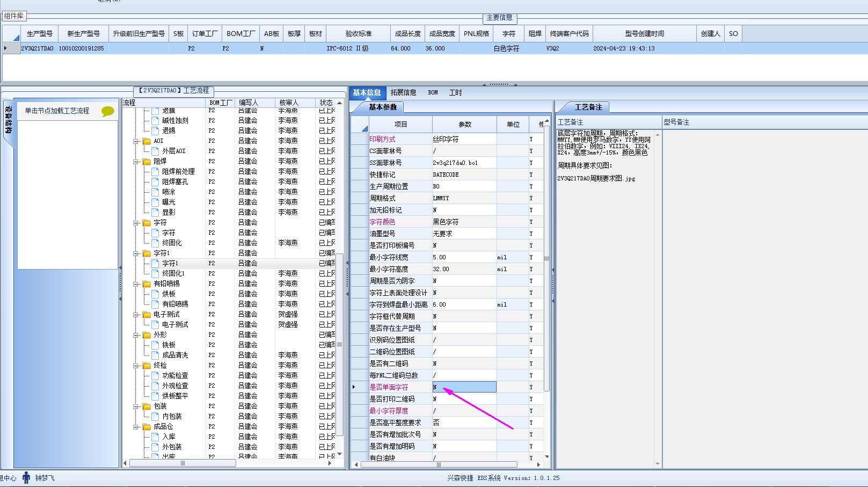Click the 验收标准 column header
This screenshot has height=487, width=868.
(x=359, y=34)
